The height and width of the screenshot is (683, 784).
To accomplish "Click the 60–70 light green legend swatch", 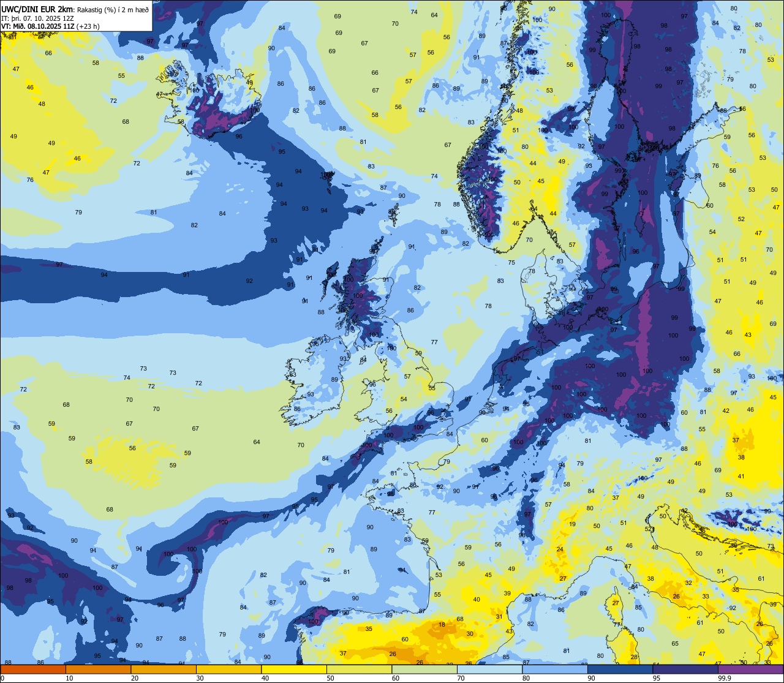I will 424,670.
